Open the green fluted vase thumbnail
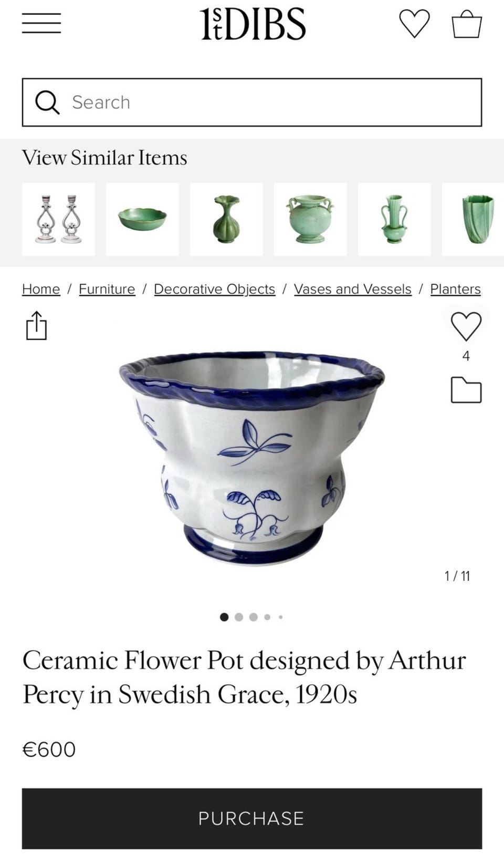 tap(226, 219)
